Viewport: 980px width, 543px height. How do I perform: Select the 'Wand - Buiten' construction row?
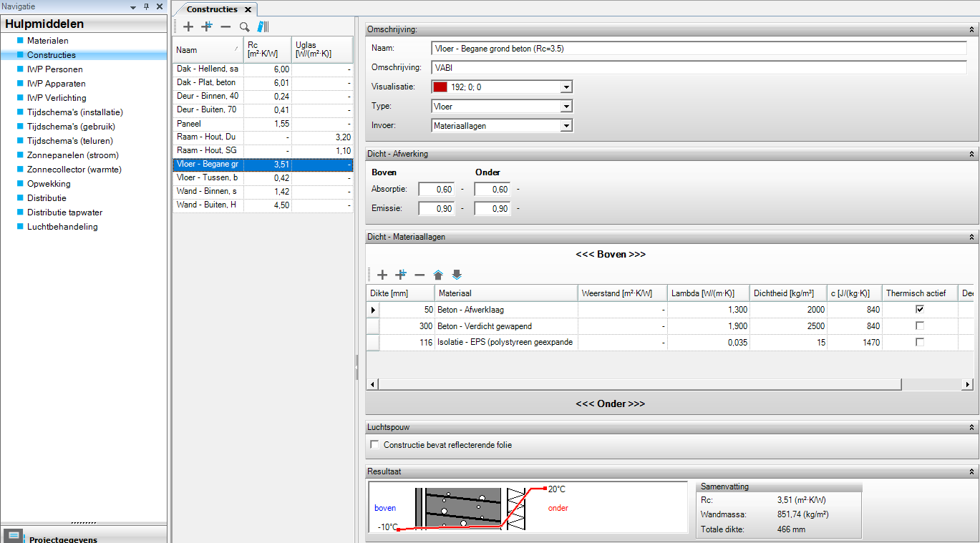pyautogui.click(x=208, y=205)
